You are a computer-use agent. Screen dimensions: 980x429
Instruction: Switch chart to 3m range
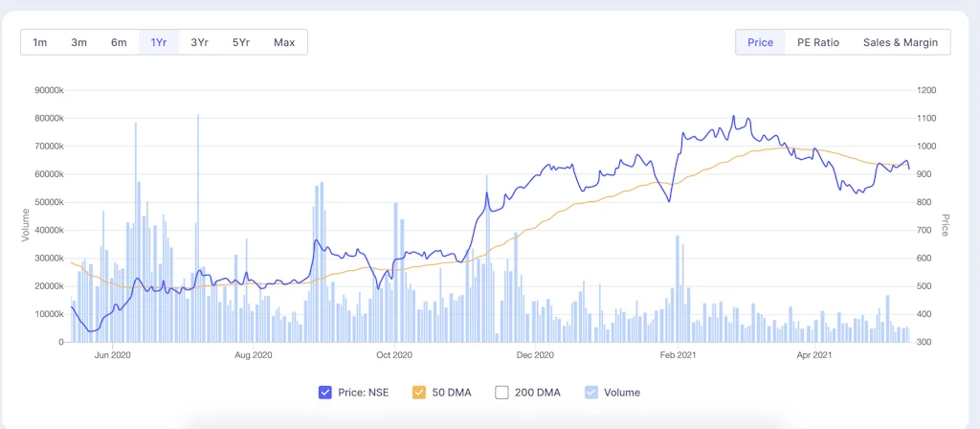coord(79,42)
